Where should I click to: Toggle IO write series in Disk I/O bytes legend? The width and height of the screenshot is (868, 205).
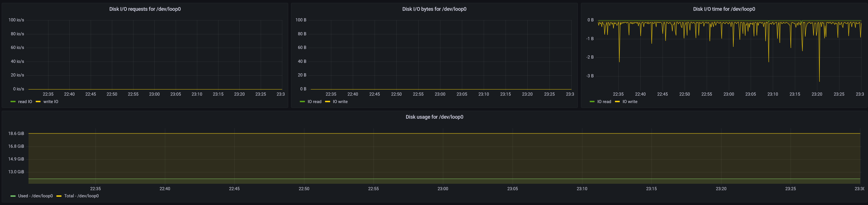340,102
